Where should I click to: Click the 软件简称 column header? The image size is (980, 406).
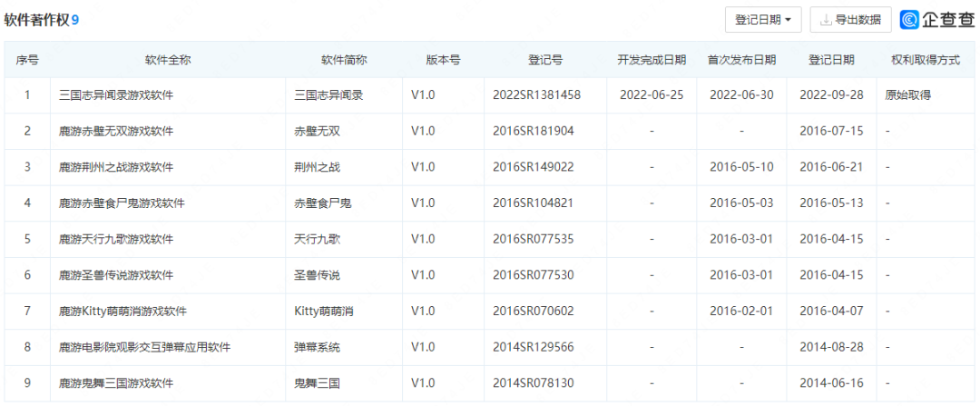tap(344, 60)
